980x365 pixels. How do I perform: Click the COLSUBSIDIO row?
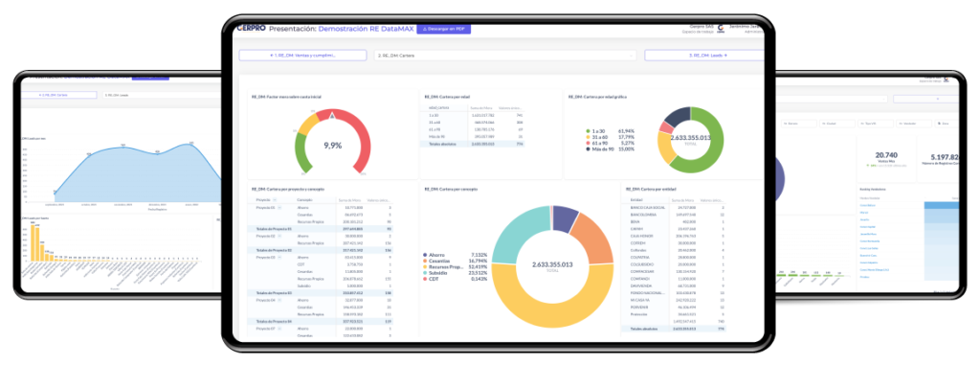tap(674, 263)
